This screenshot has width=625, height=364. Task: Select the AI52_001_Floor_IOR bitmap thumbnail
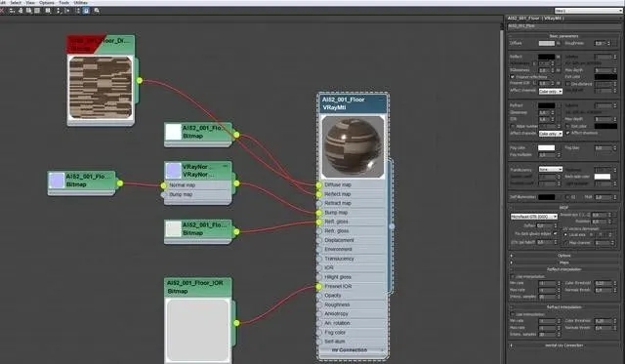click(198, 330)
